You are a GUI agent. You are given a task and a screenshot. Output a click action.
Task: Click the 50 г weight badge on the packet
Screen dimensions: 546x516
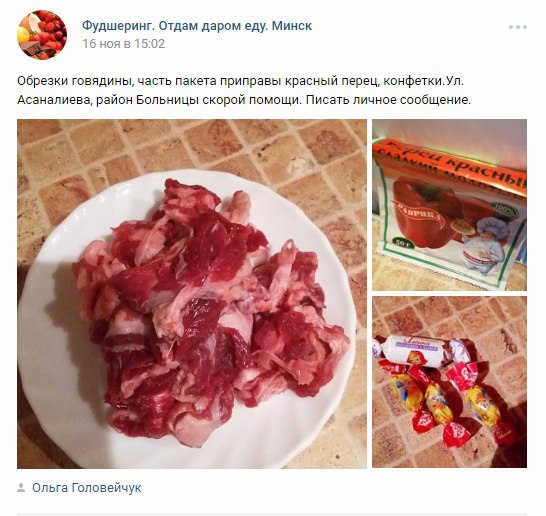click(402, 242)
